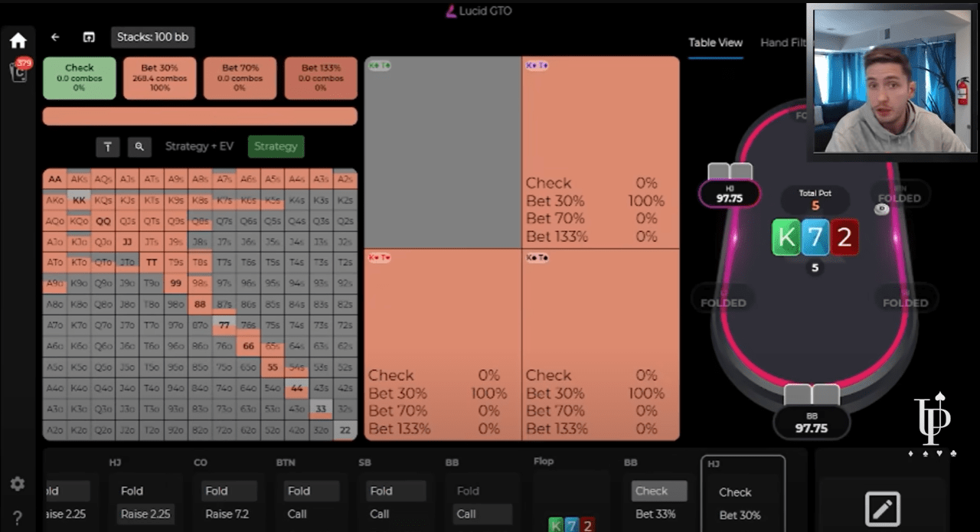
Task: Open the Stacks: 100 bb selector
Action: [153, 38]
